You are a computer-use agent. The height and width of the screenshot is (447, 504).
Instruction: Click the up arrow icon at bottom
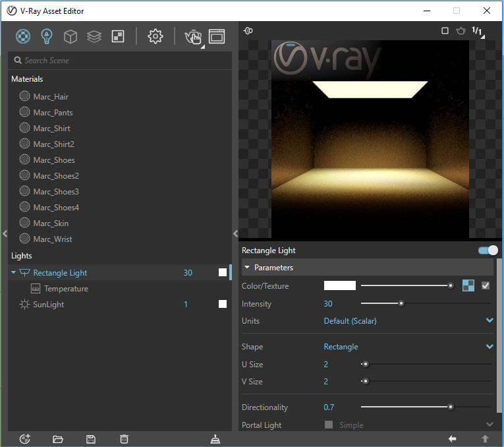(485, 438)
